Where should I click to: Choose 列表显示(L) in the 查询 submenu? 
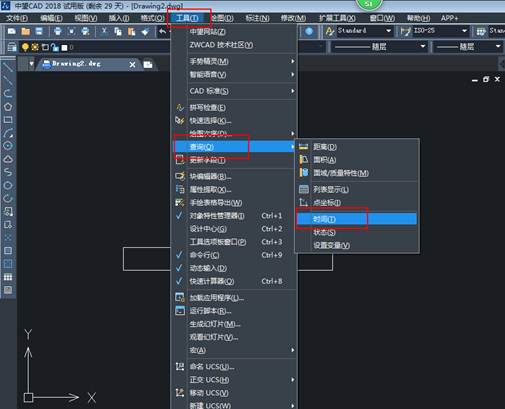[x=357, y=190]
